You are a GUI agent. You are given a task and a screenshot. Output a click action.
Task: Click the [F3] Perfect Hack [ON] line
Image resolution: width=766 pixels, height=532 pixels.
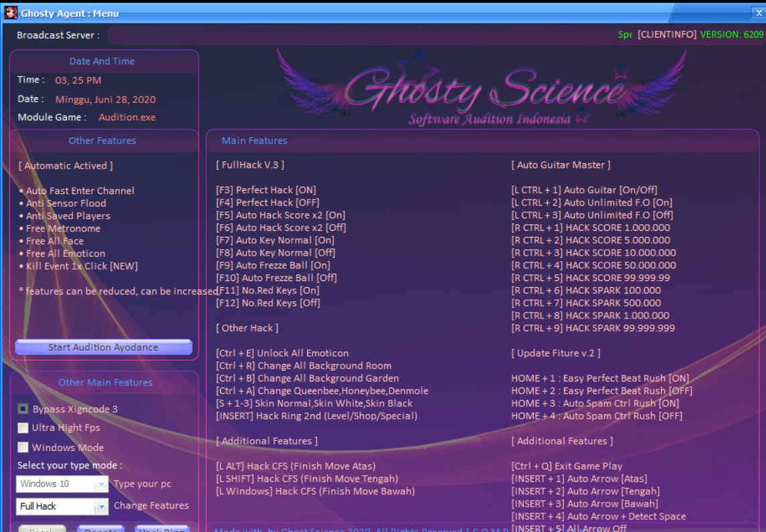266,190
